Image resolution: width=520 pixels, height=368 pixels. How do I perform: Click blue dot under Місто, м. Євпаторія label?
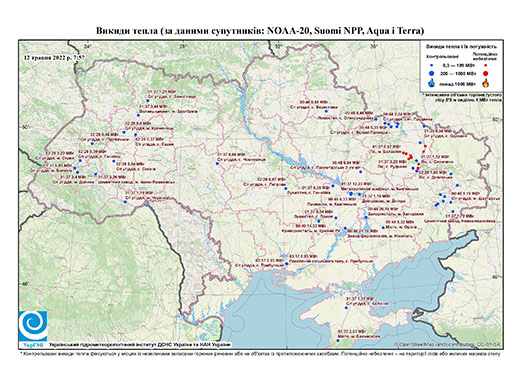(x=338, y=340)
